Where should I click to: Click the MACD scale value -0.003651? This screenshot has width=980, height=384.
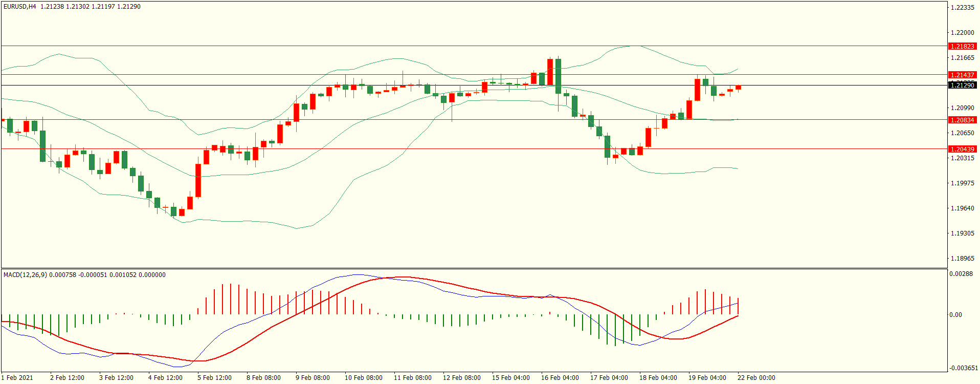[x=963, y=368]
